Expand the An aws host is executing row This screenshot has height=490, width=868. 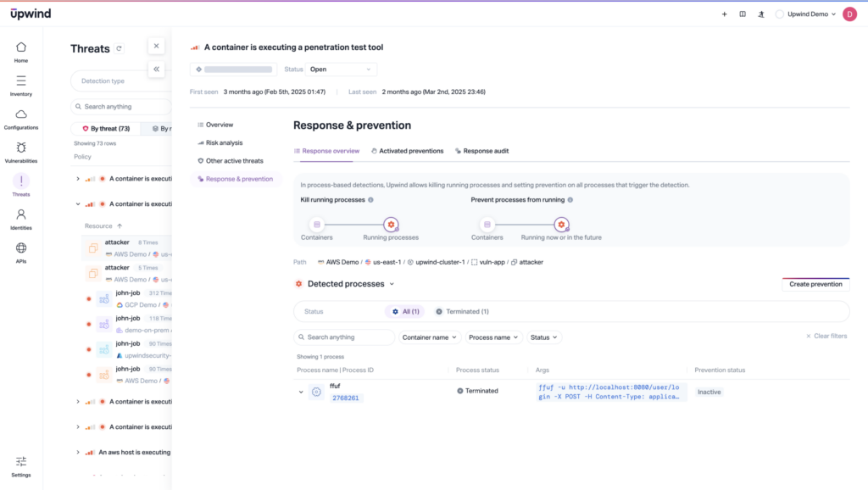77,453
